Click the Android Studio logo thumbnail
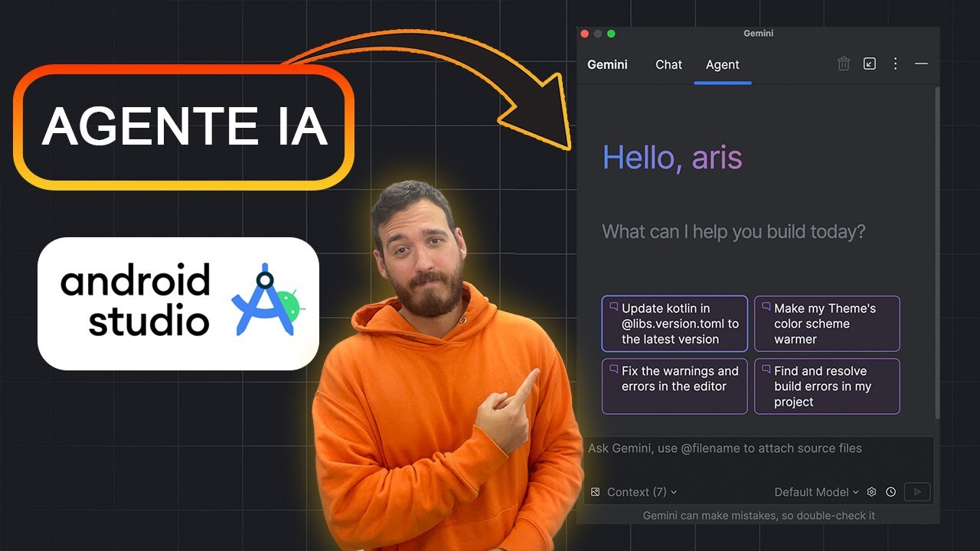 point(178,303)
